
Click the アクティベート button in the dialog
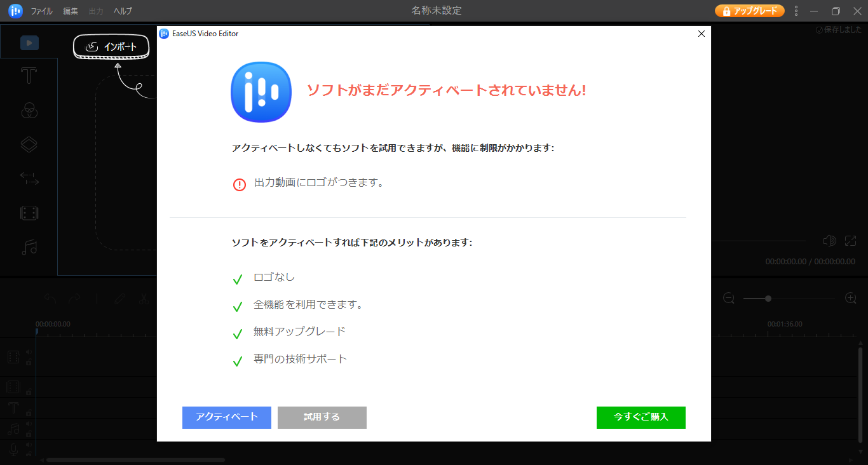point(227,417)
